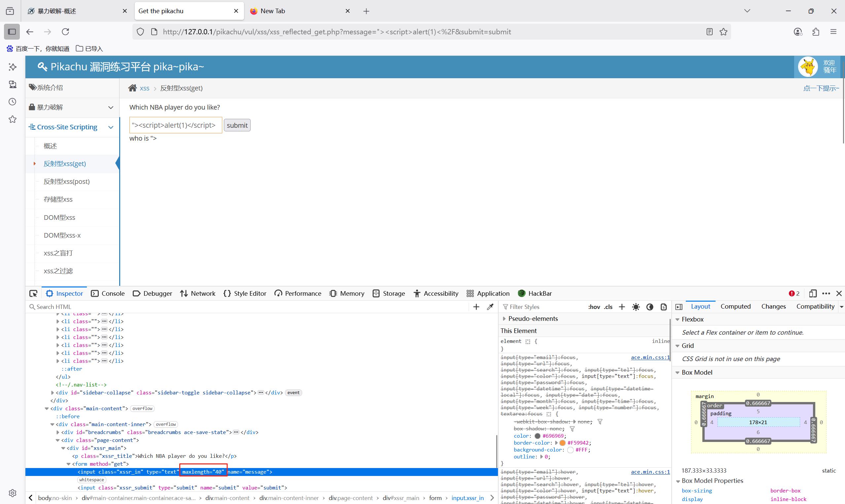Click the browser reload icon
This screenshot has width=845, height=504.
(65, 32)
